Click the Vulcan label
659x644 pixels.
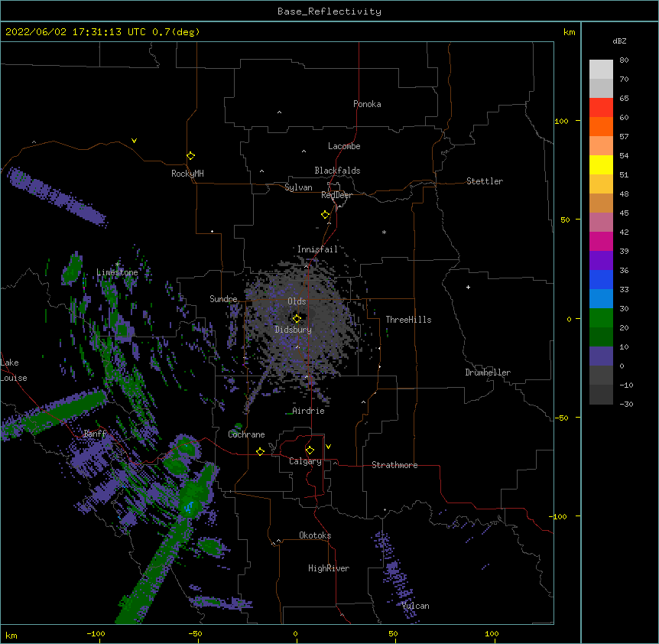415,606
